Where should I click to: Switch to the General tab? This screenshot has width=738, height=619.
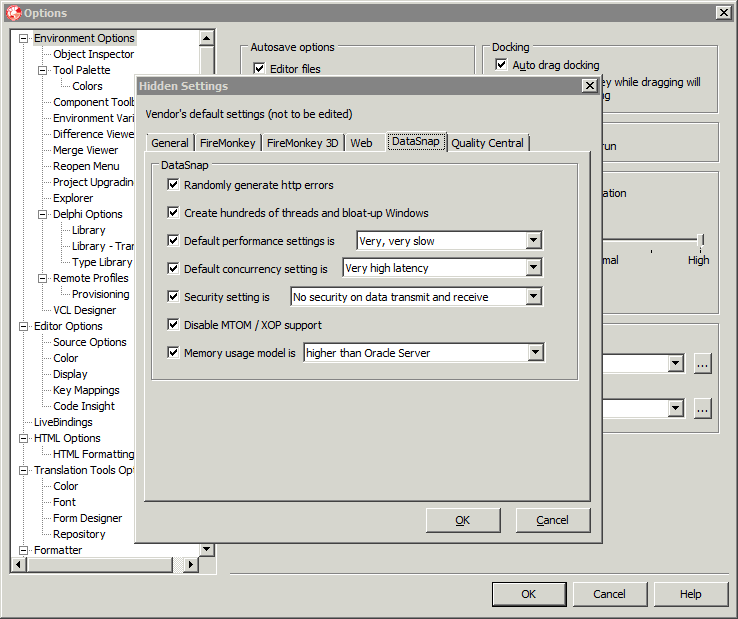point(170,143)
